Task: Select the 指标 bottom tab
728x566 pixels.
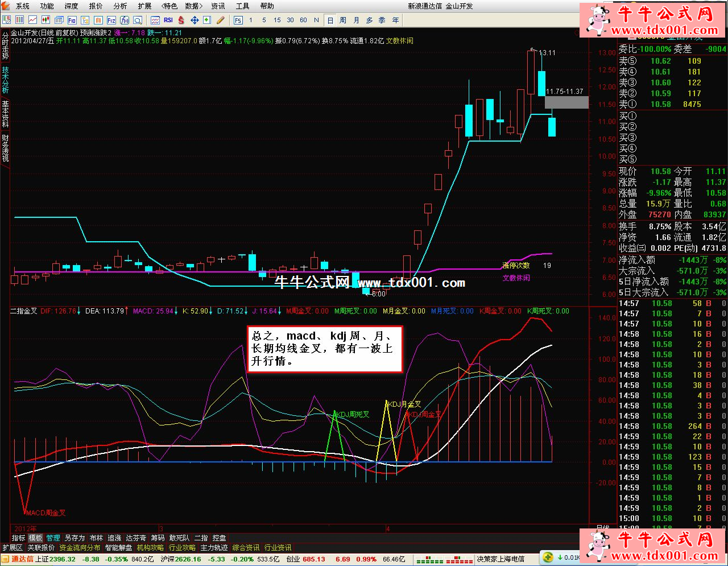Action: tap(19, 538)
